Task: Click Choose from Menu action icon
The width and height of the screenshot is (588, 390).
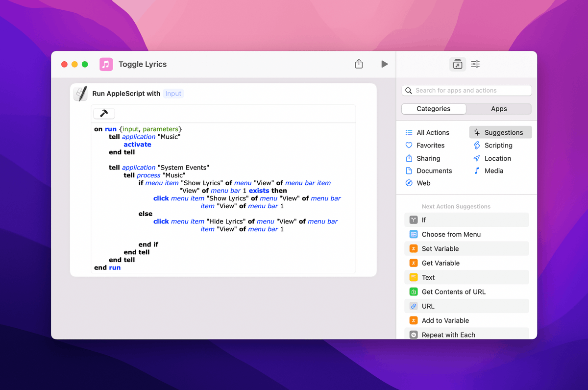Action: pos(414,234)
